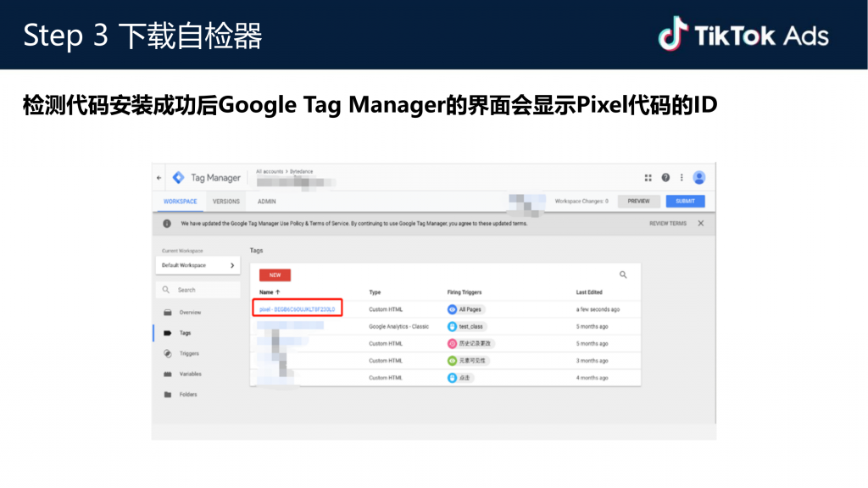Image resolution: width=868 pixels, height=488 pixels.
Task: Click the Type column header
Action: tap(375, 292)
